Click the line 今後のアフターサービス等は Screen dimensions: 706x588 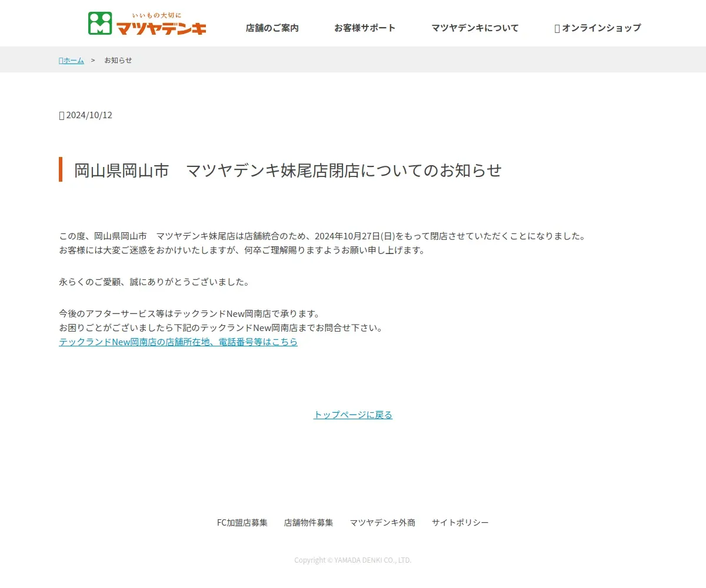(x=189, y=313)
